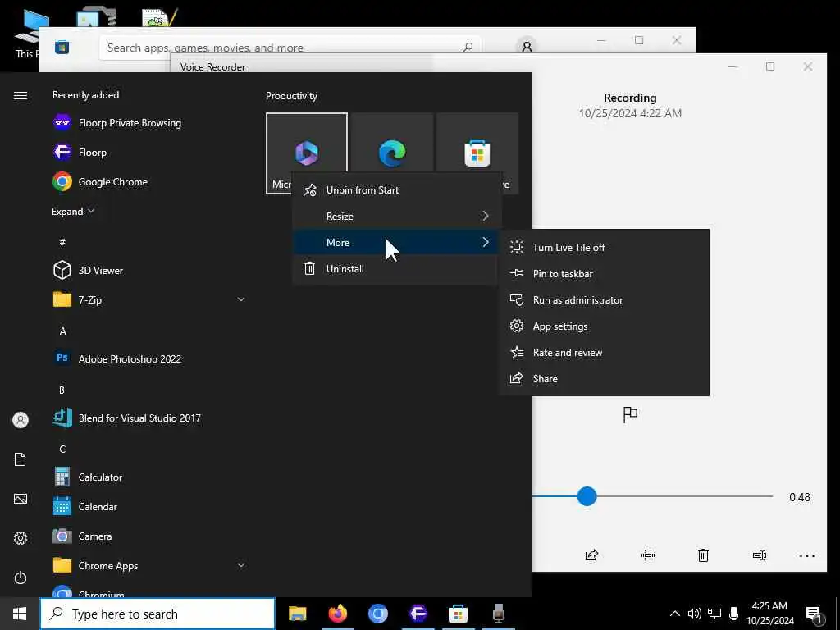Open Settings from Start sidebar
This screenshot has height=630, width=840.
tap(21, 538)
